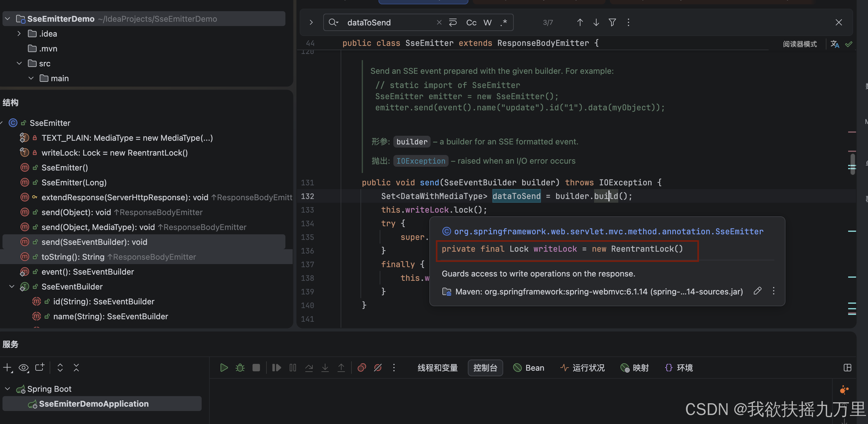Image resolution: width=868 pixels, height=424 pixels.
Task: Clear the dataToSend search text
Action: pos(439,22)
